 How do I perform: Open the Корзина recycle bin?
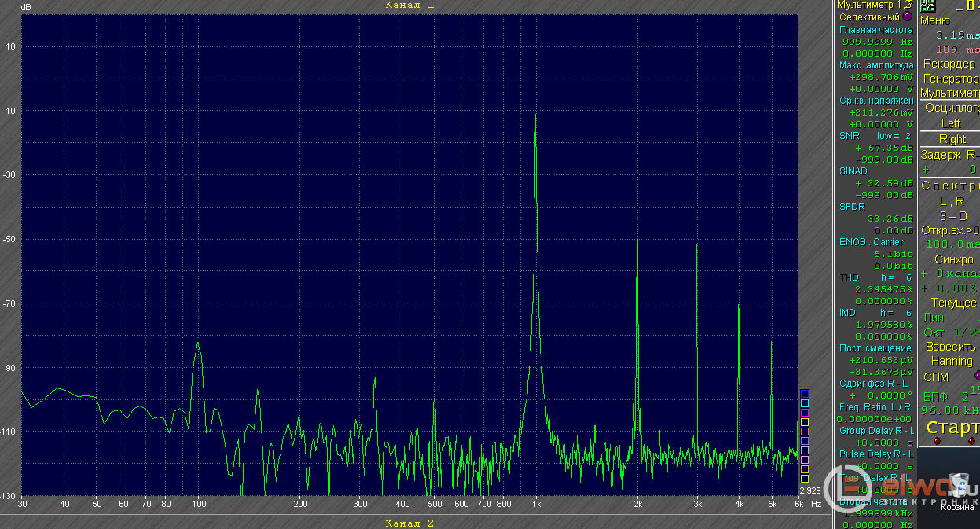[959, 492]
